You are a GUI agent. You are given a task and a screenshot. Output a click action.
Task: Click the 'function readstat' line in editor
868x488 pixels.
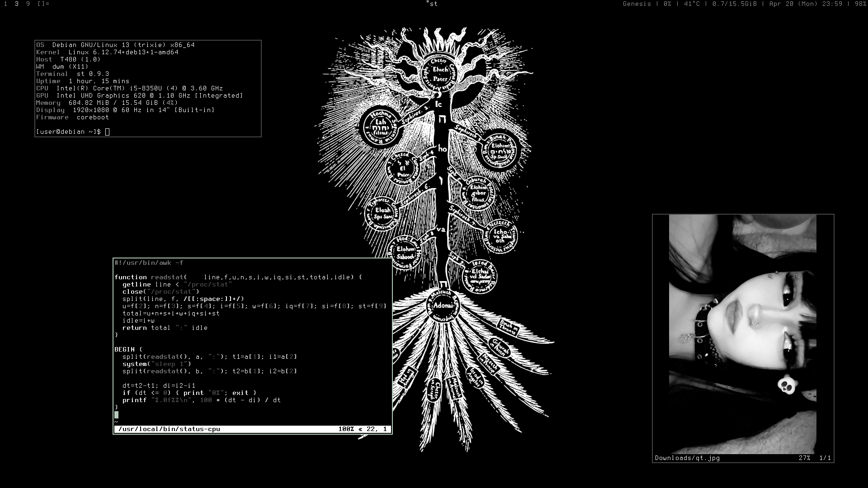tap(149, 277)
